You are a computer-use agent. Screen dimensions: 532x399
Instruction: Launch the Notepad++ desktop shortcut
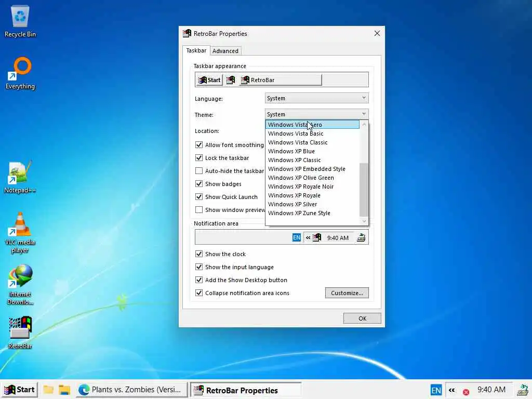click(20, 178)
